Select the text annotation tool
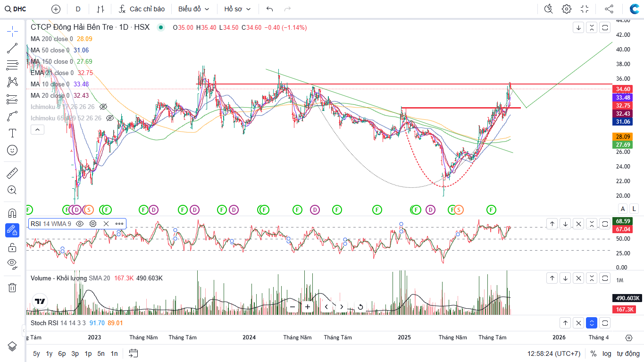The height and width of the screenshot is (362, 644). [12, 133]
